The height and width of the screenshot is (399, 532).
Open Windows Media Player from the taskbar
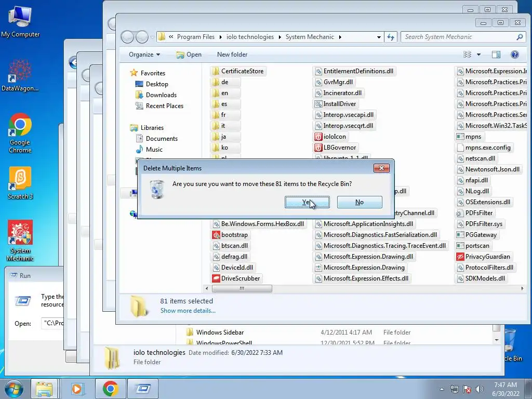(77, 389)
